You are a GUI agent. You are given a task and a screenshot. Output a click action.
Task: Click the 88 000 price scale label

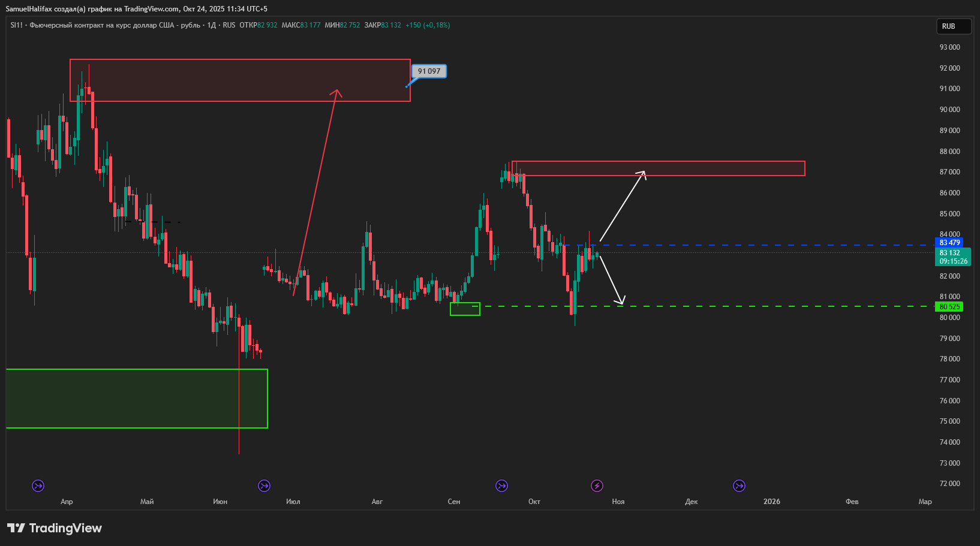click(950, 152)
